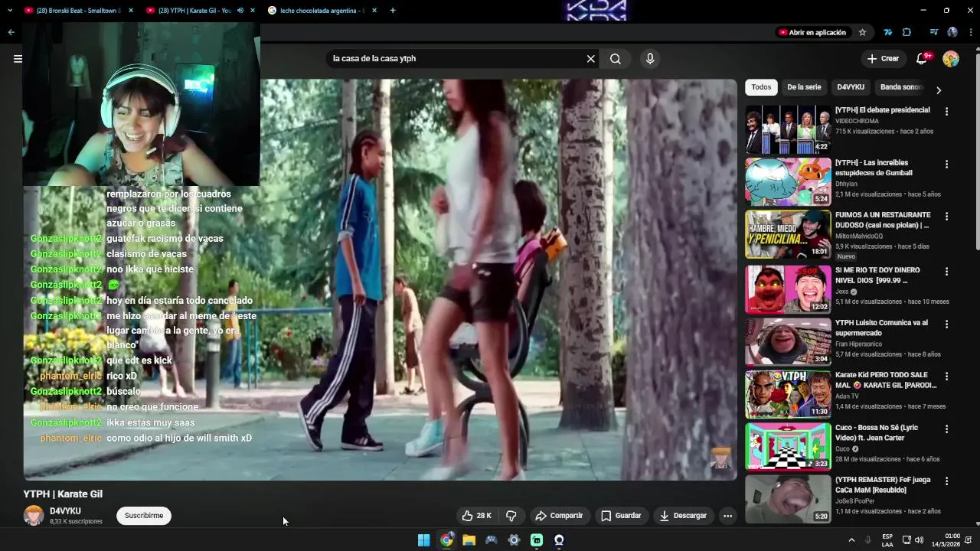Open the YouTube account avatar menu
Viewport: 980px width, 551px height.
tap(951, 59)
